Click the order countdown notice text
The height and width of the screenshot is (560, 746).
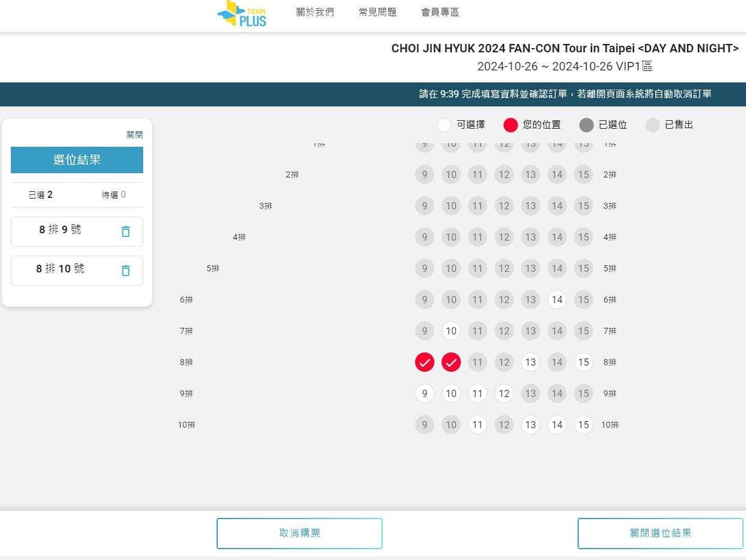click(x=566, y=94)
